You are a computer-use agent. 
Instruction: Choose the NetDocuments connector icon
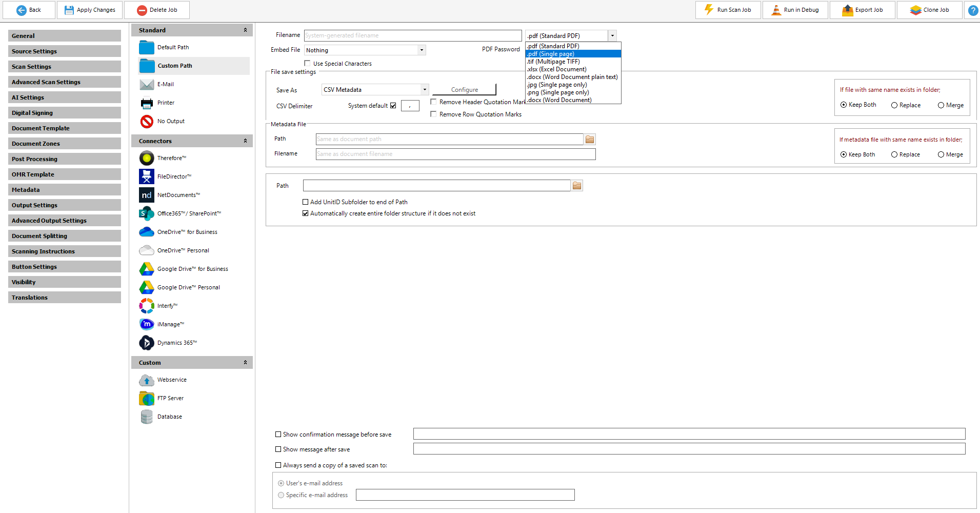point(147,195)
